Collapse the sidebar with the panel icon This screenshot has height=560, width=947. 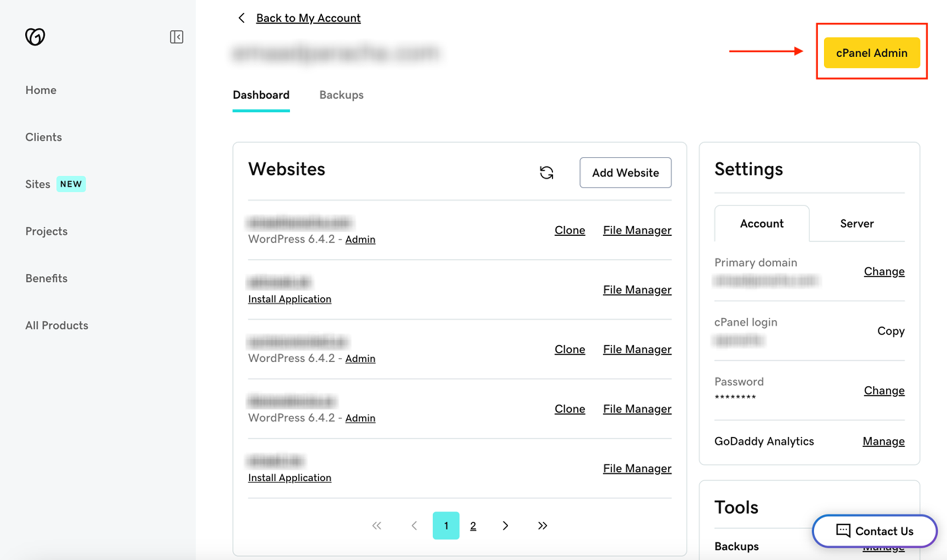(176, 37)
